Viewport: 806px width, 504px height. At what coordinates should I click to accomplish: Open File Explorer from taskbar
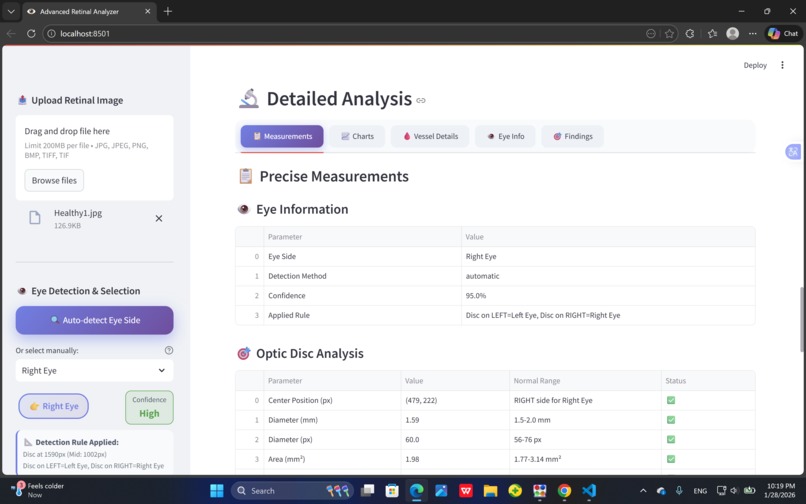(490, 491)
